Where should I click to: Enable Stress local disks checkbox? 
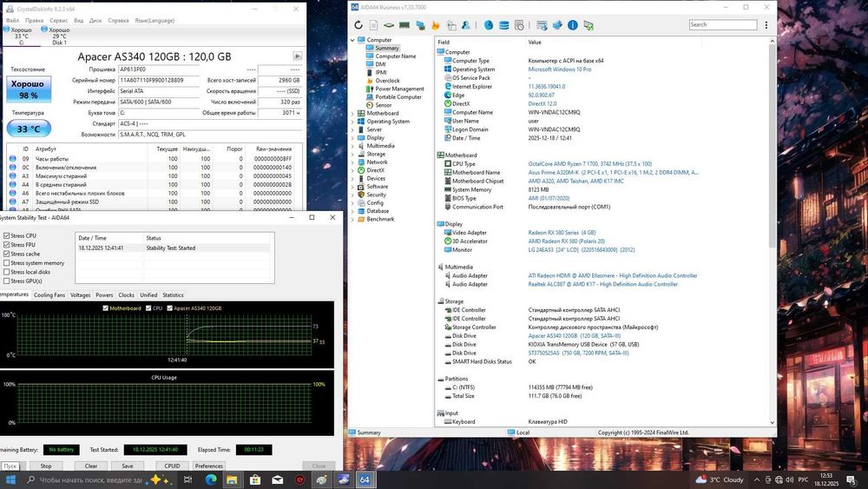[x=7, y=272]
